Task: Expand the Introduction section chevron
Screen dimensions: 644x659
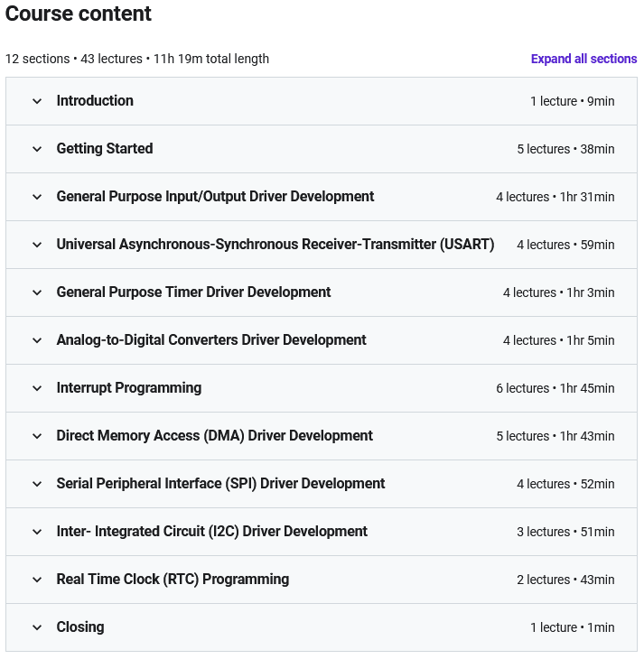Action: (x=37, y=101)
